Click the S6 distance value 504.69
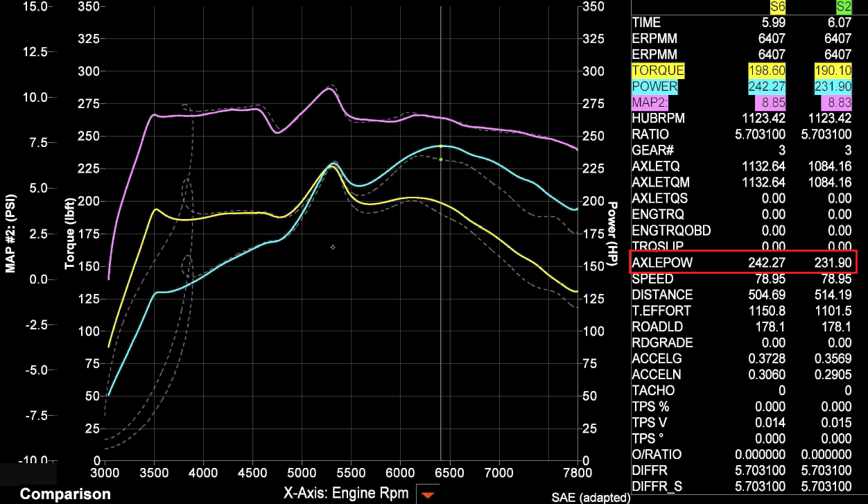This screenshot has width=868, height=504. pyautogui.click(x=767, y=295)
